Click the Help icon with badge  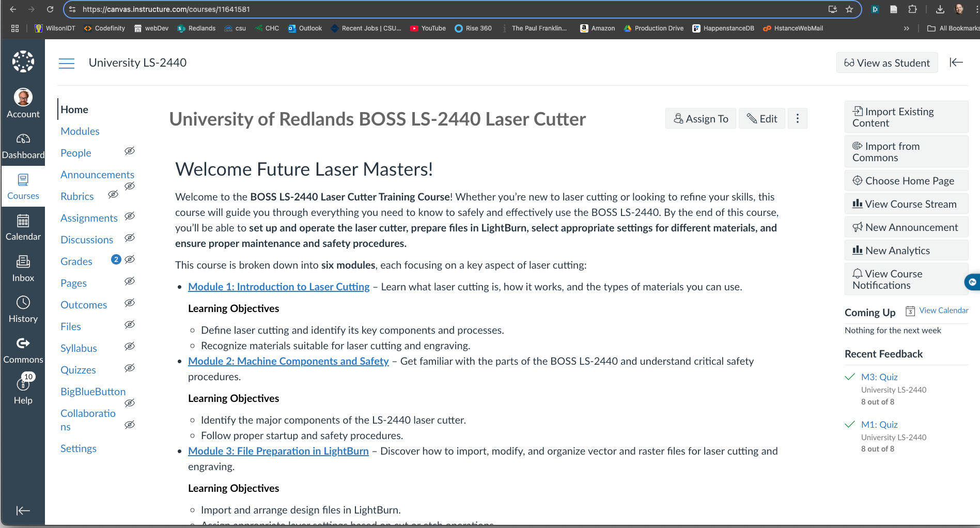[23, 384]
